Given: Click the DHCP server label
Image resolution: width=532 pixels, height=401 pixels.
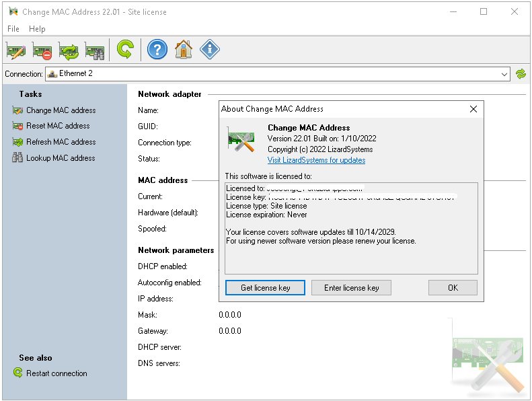Looking at the screenshot, I should (x=159, y=347).
